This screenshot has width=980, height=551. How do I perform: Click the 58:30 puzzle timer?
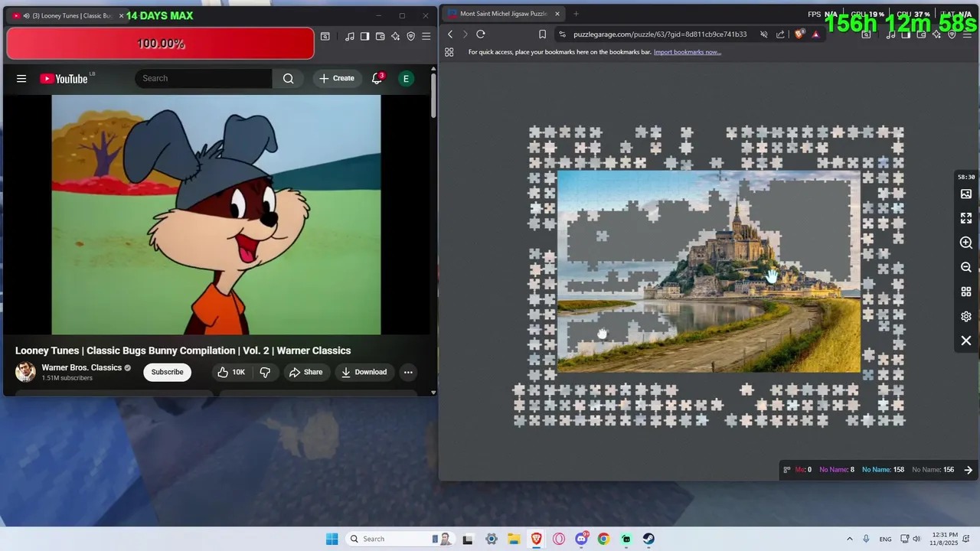coord(966,177)
